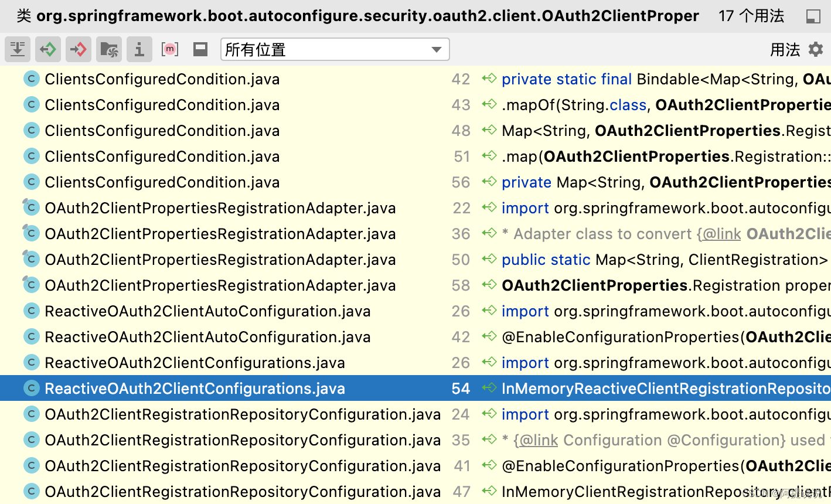Click the red next occurrence arrow icon
831x504 pixels.
click(79, 49)
